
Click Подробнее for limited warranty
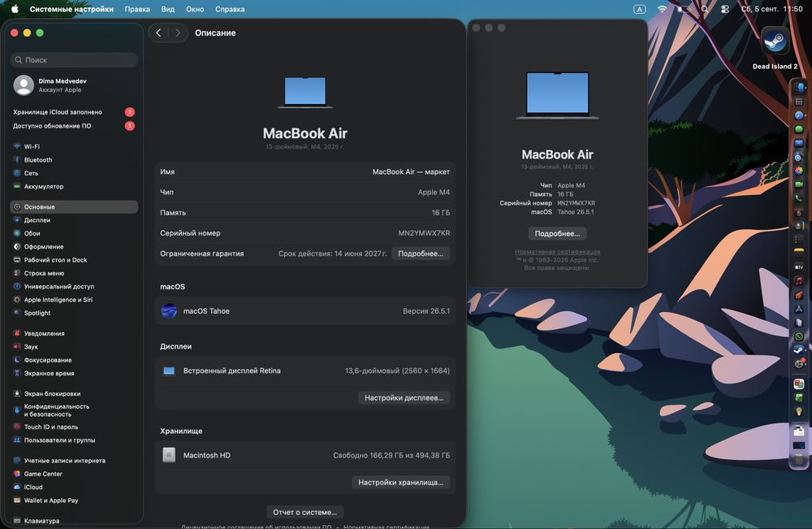tap(421, 254)
